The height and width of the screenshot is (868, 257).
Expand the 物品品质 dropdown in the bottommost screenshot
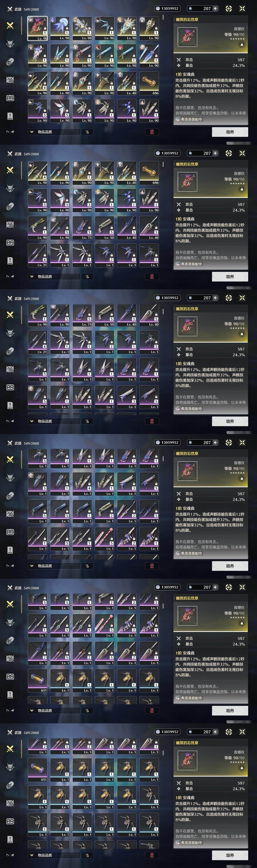click(x=54, y=855)
